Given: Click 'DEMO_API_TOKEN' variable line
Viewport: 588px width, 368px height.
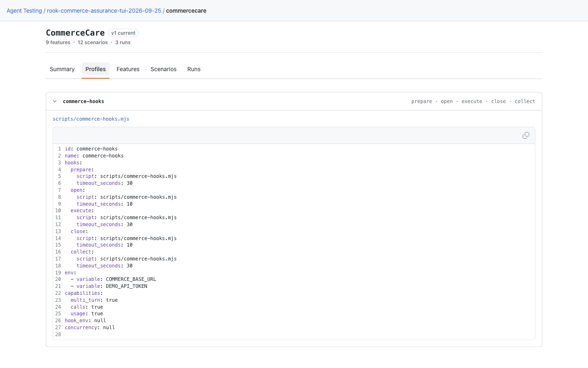Looking at the screenshot, I should 109,286.
